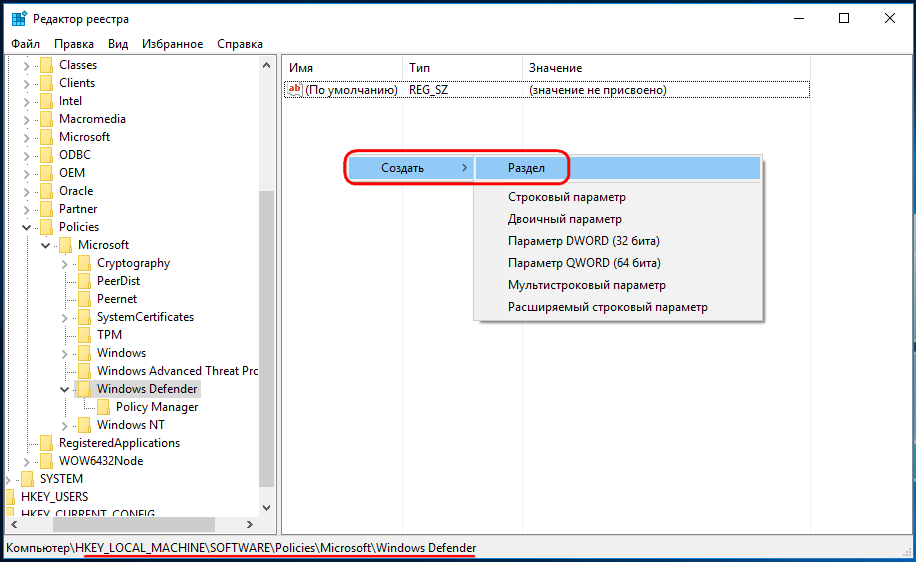This screenshot has height=562, width=916.
Task: Expand the Cryptography key
Action: [64, 264]
